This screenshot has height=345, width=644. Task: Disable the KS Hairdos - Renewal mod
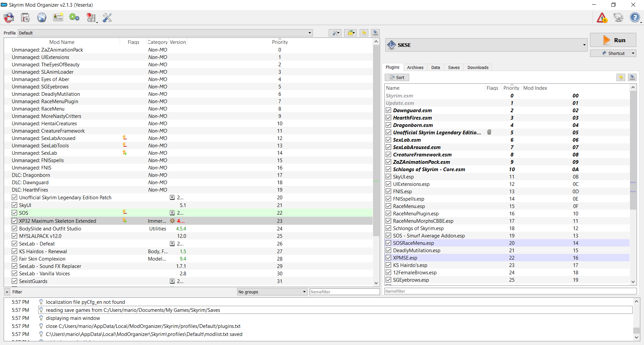click(14, 251)
